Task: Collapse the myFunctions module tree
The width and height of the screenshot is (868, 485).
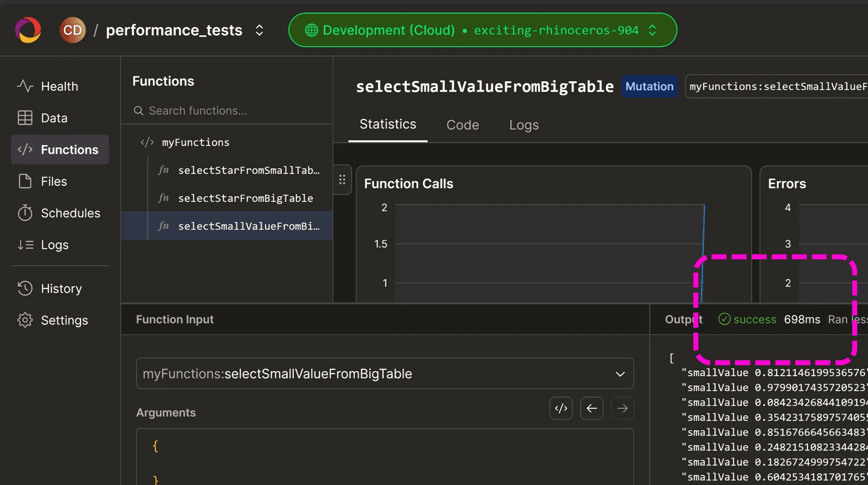Action: coord(195,142)
